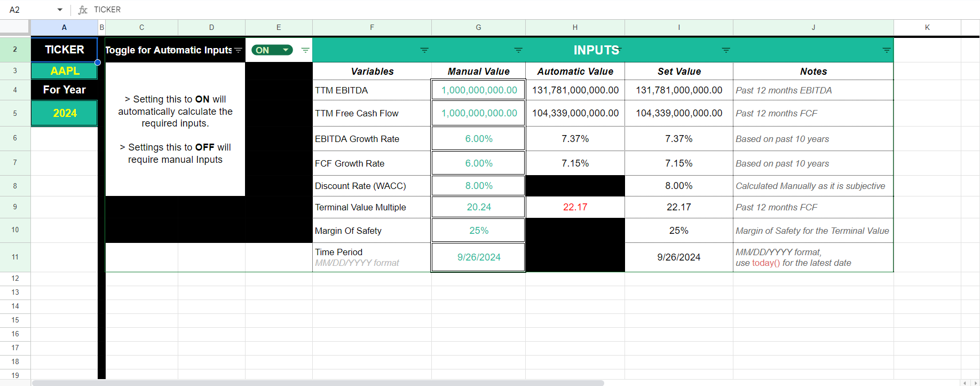980x386 pixels.
Task: Click filter icon after 'Toggle for Automatic Inputs'
Action: [238, 50]
